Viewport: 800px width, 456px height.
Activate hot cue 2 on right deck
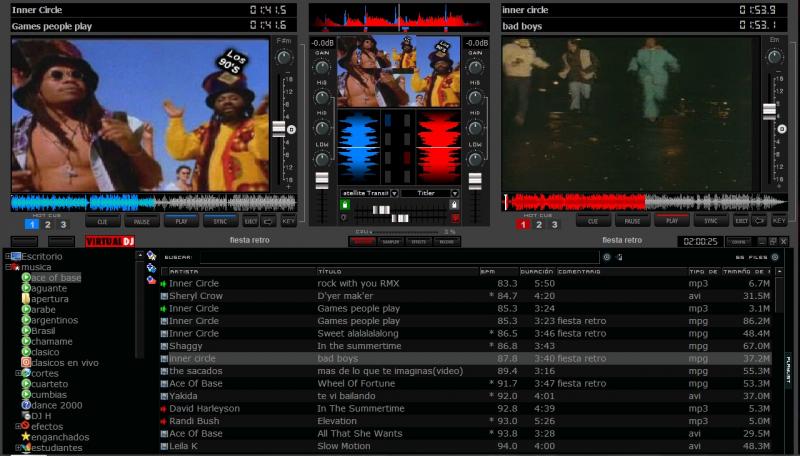point(539,224)
